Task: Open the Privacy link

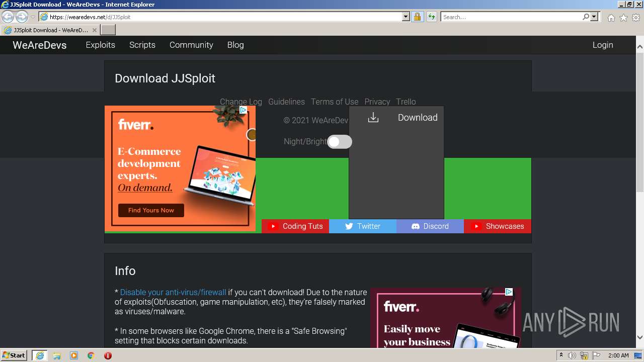Action: pos(377,102)
